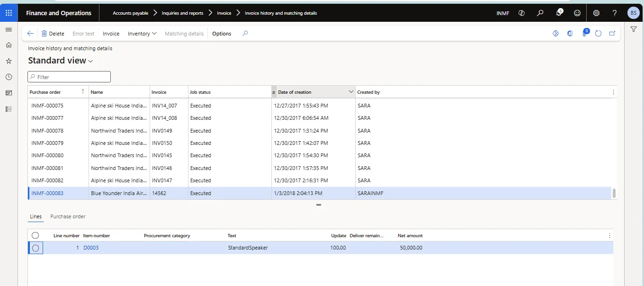Screen dimensions: 644x286
Task: Click invoice cell INV0149
Action: point(169,131)
